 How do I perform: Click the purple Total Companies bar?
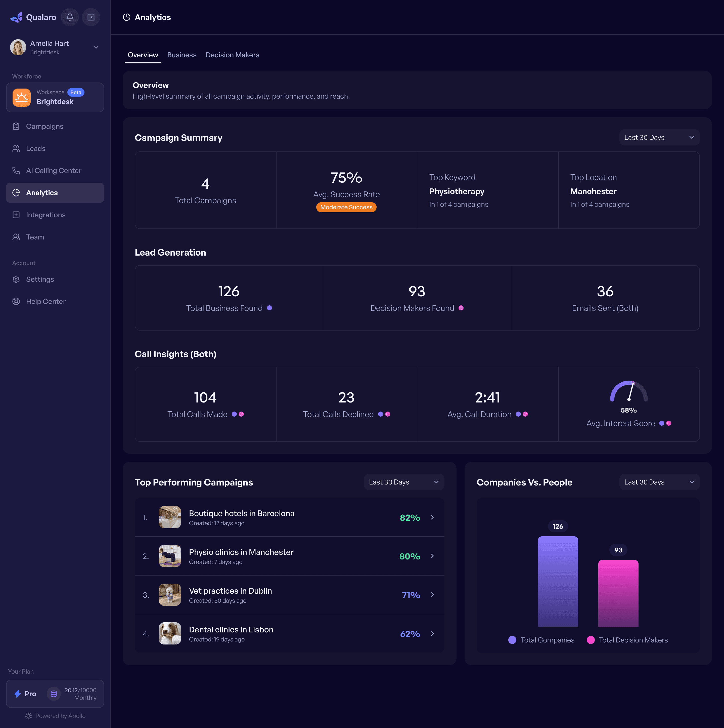(558, 581)
